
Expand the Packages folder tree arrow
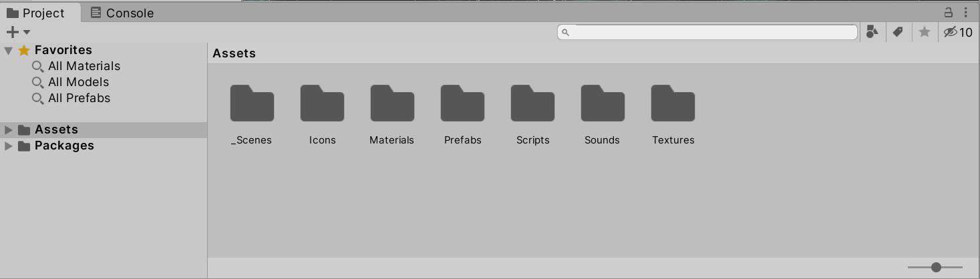[9, 146]
